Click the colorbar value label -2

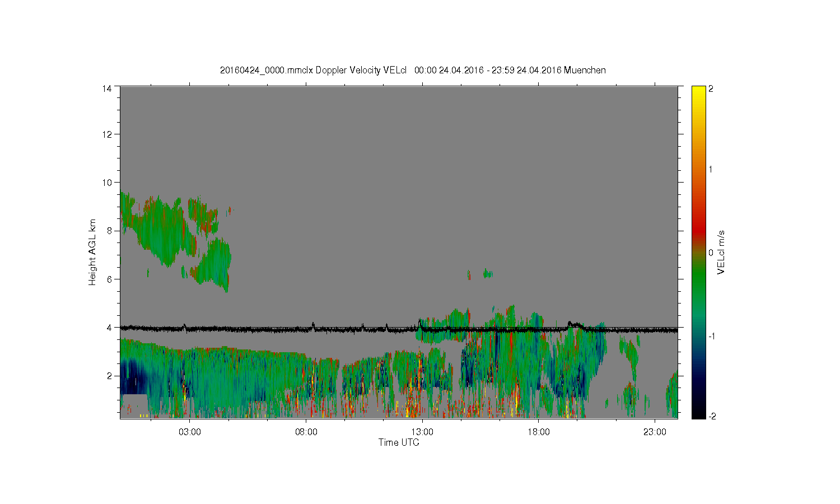pos(712,416)
